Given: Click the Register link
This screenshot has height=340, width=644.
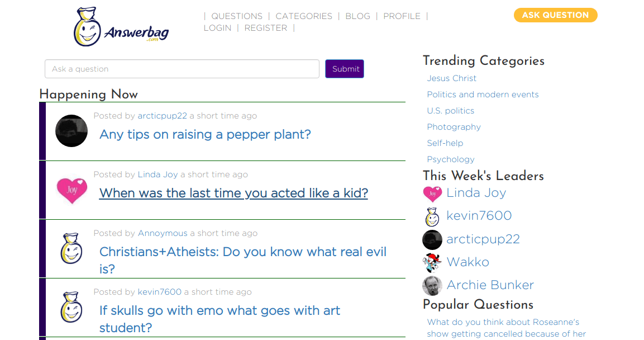Looking at the screenshot, I should [x=266, y=28].
